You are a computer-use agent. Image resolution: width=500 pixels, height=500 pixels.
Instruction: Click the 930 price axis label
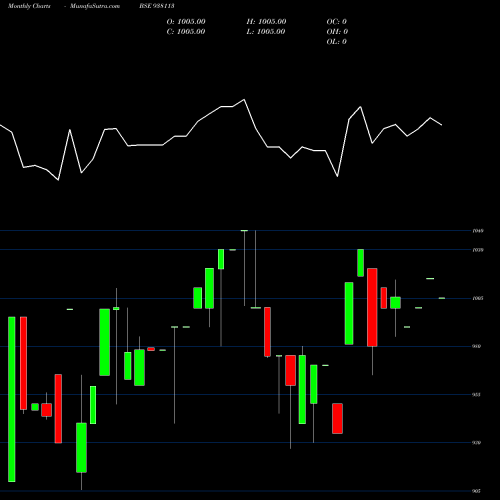coord(477,443)
